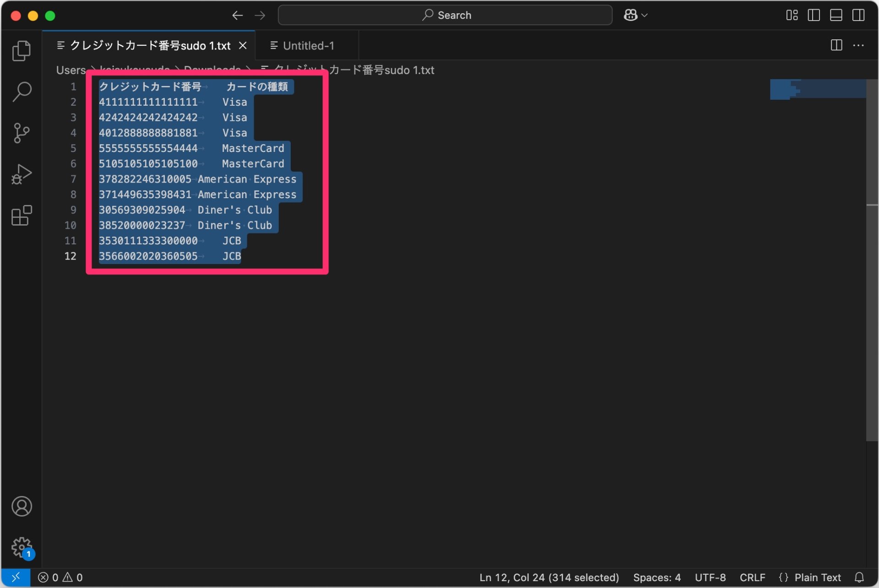Open the Extensions marketplace view
The height and width of the screenshot is (588, 879).
click(x=21, y=215)
